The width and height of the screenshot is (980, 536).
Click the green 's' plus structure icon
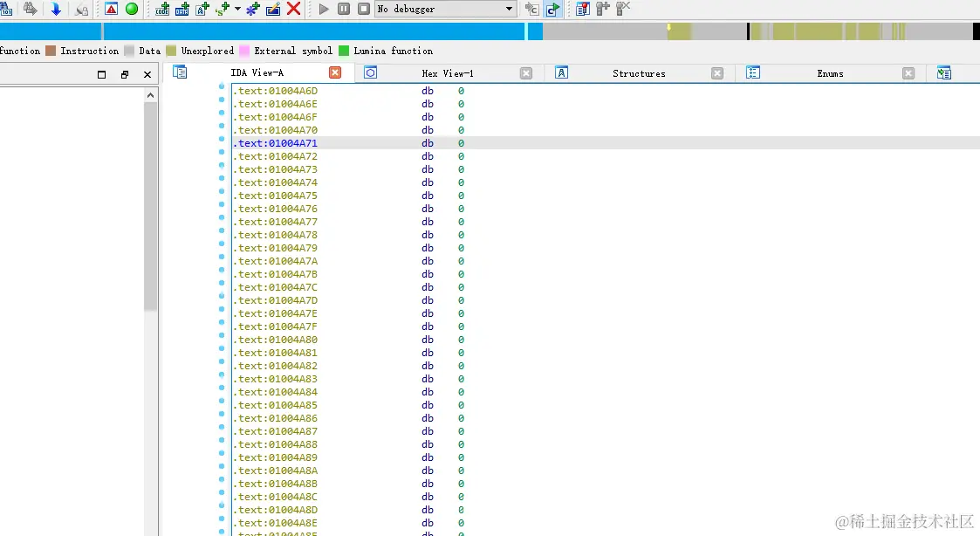(x=223, y=9)
